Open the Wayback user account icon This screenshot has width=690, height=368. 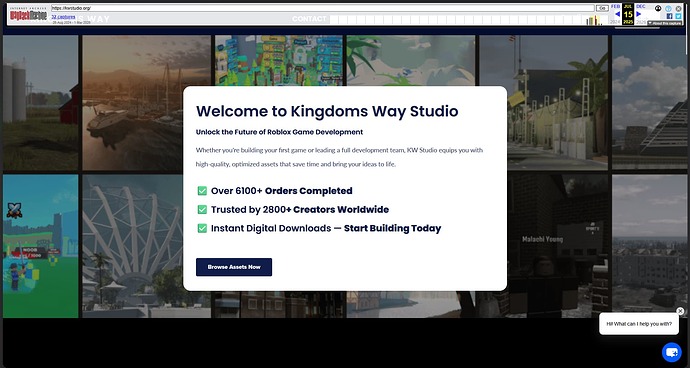tap(658, 8)
